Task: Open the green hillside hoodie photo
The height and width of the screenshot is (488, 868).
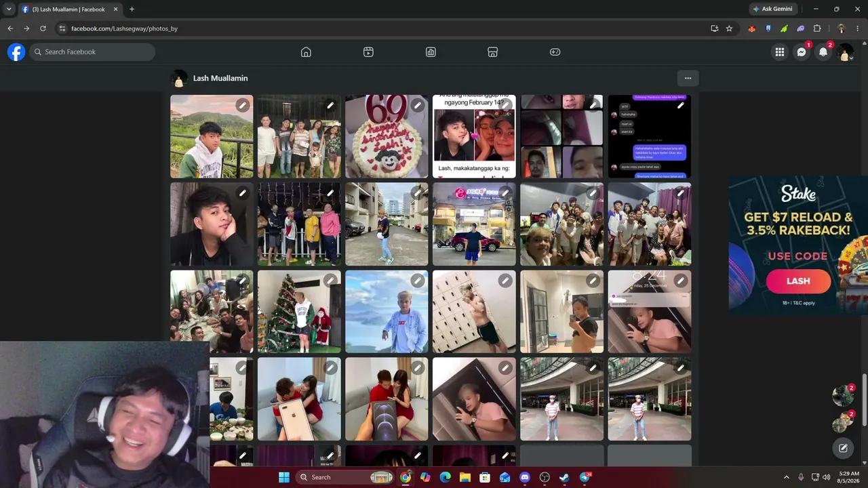Action: click(x=212, y=136)
